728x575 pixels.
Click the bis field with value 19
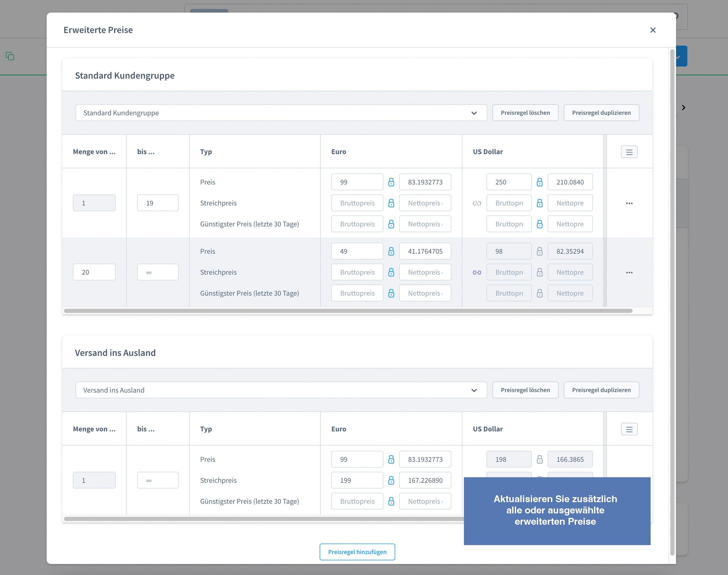pyautogui.click(x=158, y=203)
